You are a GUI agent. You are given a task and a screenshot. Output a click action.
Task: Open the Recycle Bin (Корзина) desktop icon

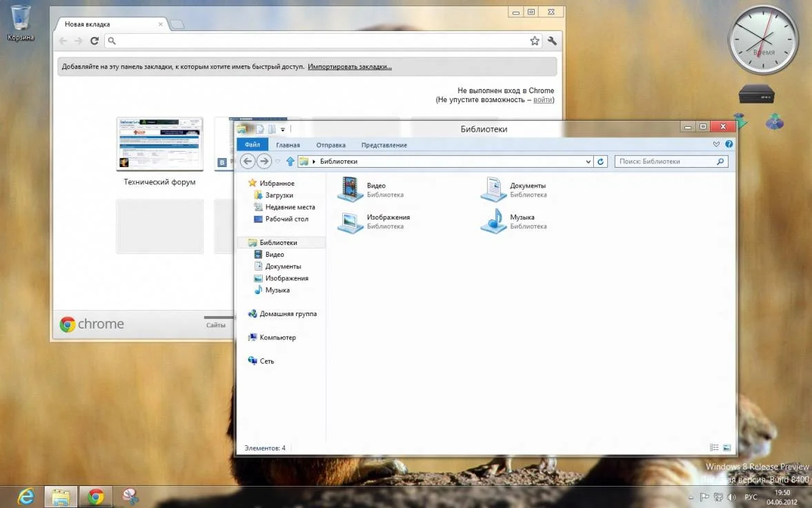20,23
